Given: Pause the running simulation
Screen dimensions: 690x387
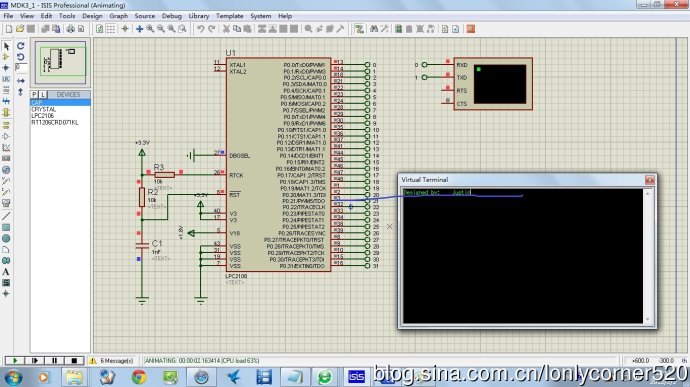Looking at the screenshot, I should click(54, 361).
